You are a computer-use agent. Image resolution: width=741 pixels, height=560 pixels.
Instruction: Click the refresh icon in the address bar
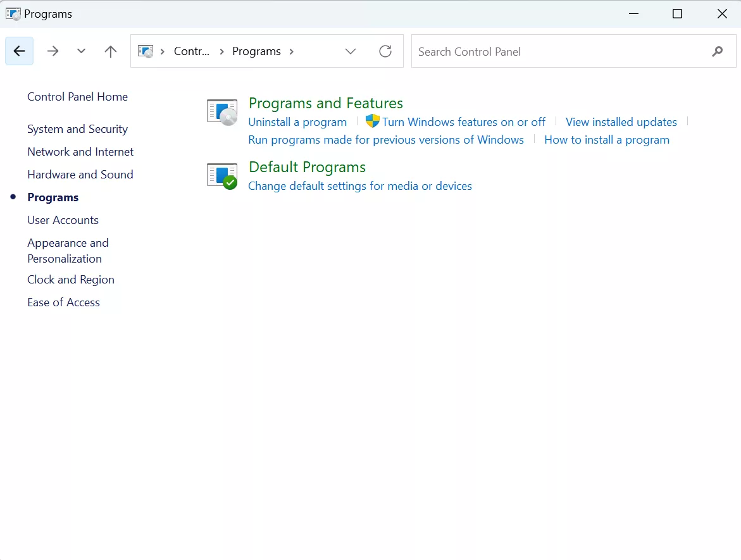pos(385,51)
